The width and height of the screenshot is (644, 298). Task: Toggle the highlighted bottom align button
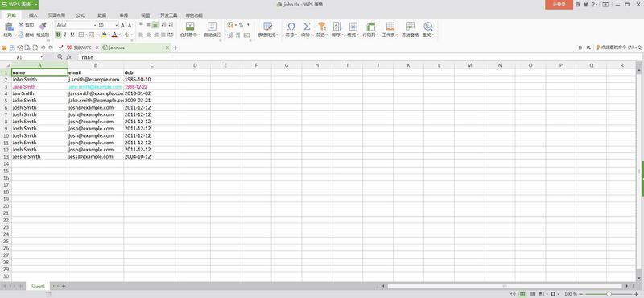pos(155,25)
